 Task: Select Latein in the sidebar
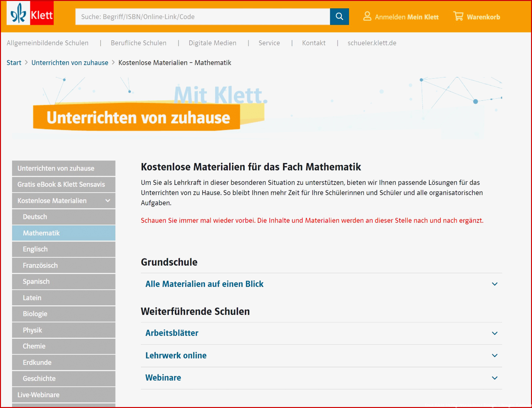(63, 298)
